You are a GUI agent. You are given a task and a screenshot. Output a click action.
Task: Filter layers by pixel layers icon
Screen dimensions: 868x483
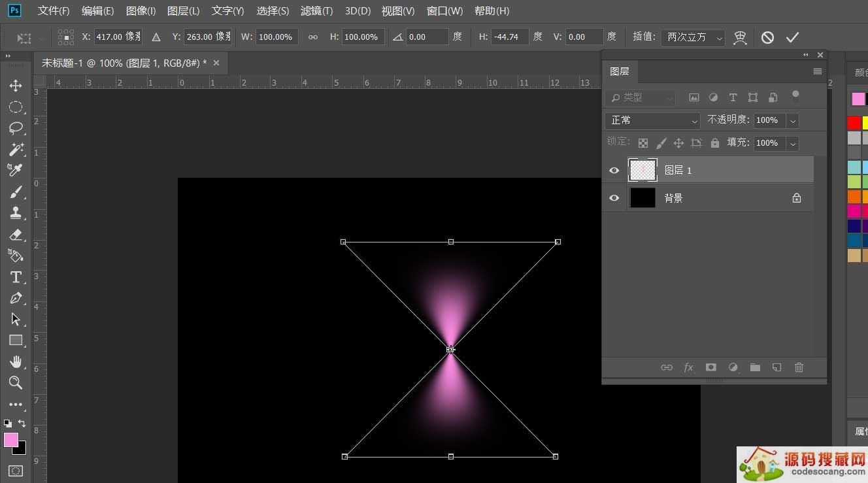pyautogui.click(x=694, y=97)
